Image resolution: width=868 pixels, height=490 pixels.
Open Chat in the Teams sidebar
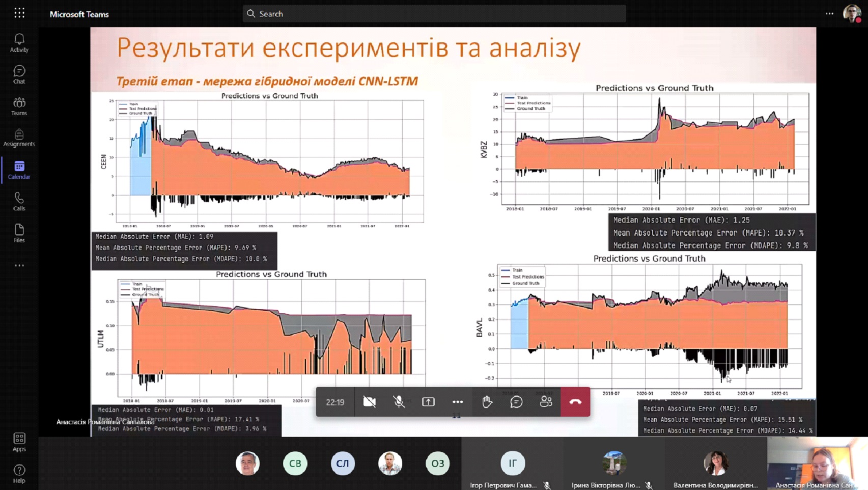point(19,74)
